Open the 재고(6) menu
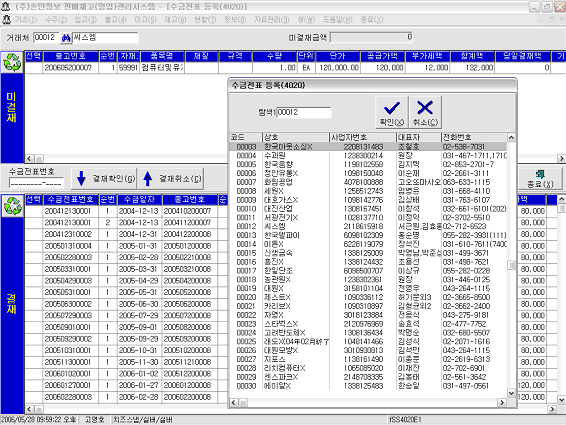This screenshot has height=425, width=566. pyautogui.click(x=175, y=19)
